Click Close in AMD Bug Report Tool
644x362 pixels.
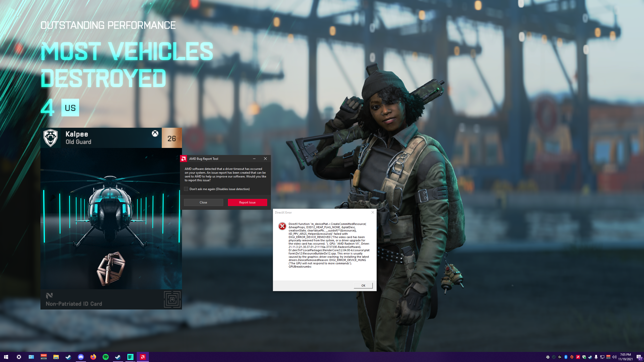coord(203,202)
